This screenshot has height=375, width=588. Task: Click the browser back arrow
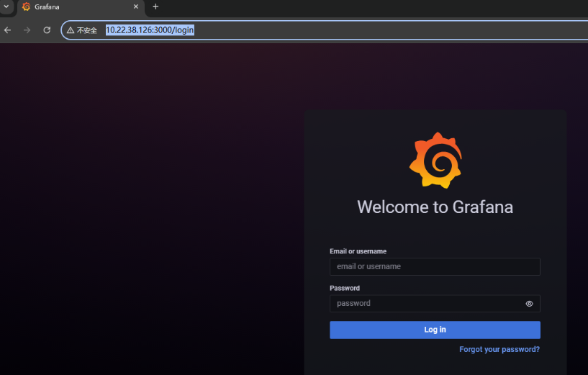pyautogui.click(x=7, y=30)
